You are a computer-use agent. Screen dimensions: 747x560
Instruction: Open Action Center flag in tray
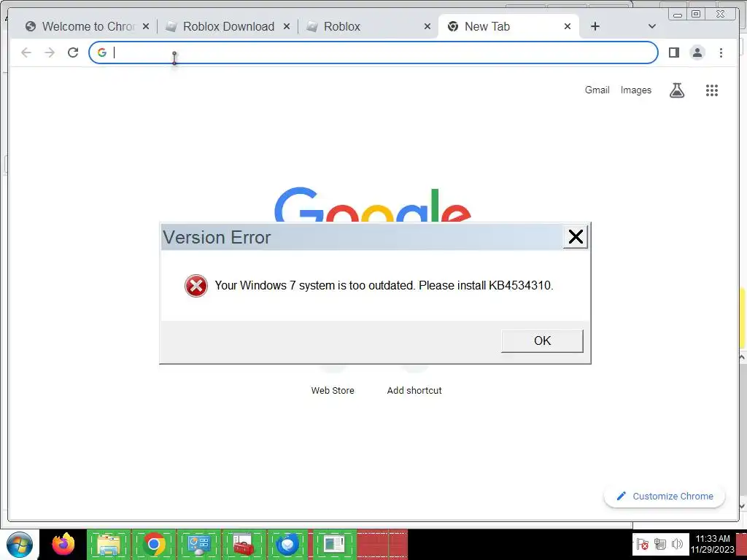pos(643,544)
